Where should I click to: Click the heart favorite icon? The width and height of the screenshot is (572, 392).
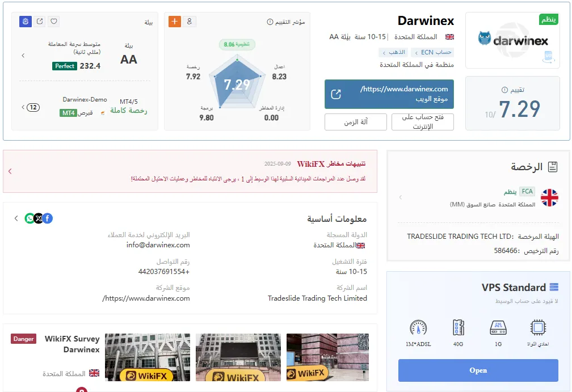click(53, 22)
